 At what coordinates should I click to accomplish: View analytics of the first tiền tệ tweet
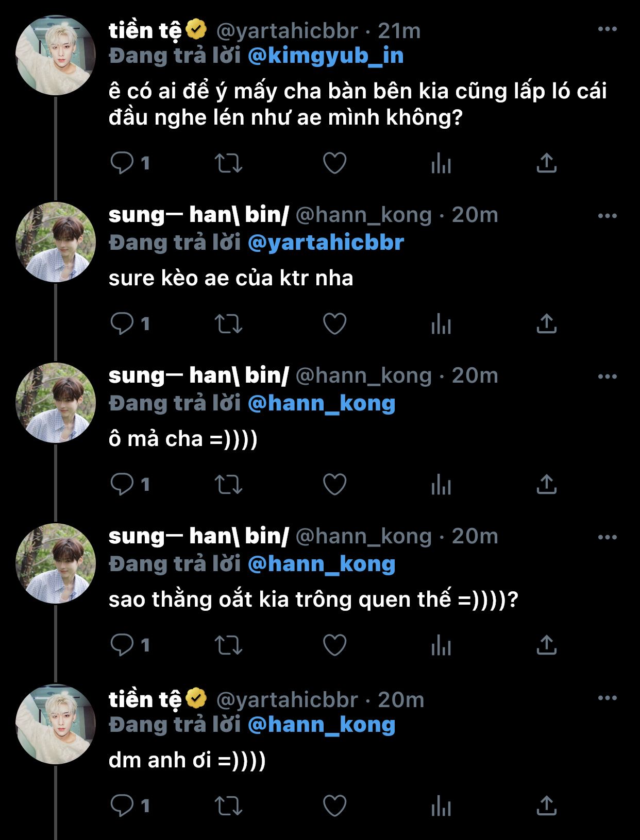click(441, 163)
